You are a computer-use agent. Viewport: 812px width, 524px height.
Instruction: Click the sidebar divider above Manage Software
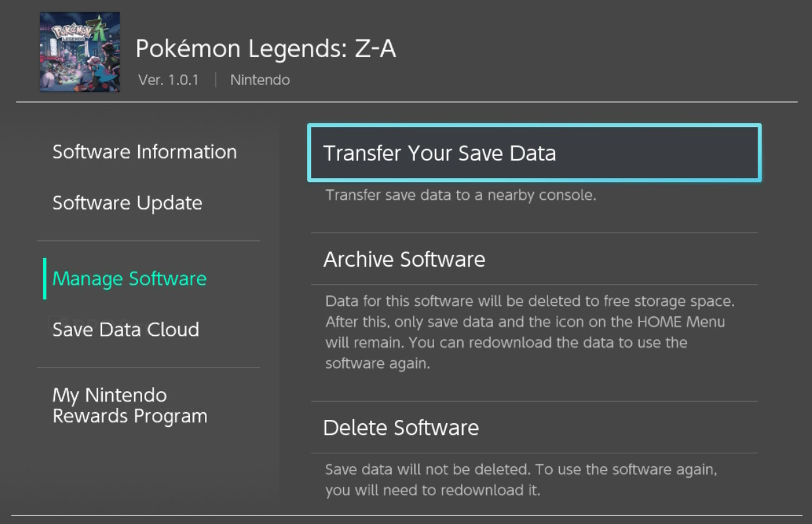(148, 240)
